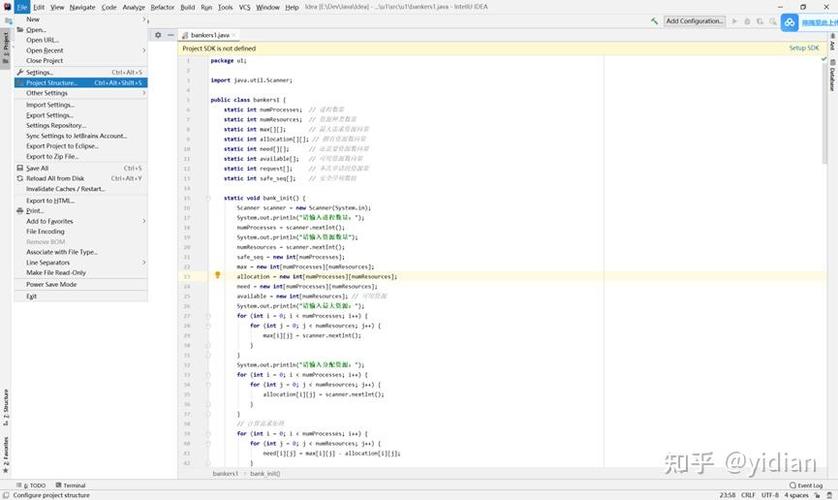
Task: Expand the Open Recent submenu
Action: tap(45, 50)
